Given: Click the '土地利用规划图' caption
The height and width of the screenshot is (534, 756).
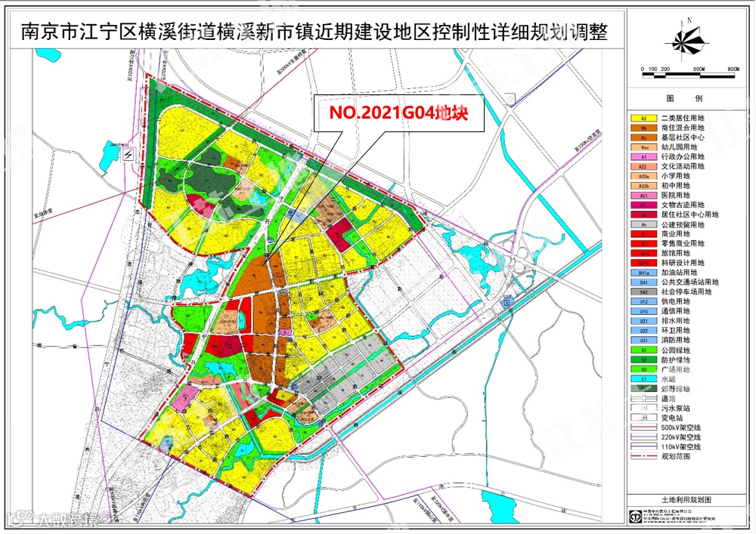Looking at the screenshot, I should pyautogui.click(x=686, y=499).
